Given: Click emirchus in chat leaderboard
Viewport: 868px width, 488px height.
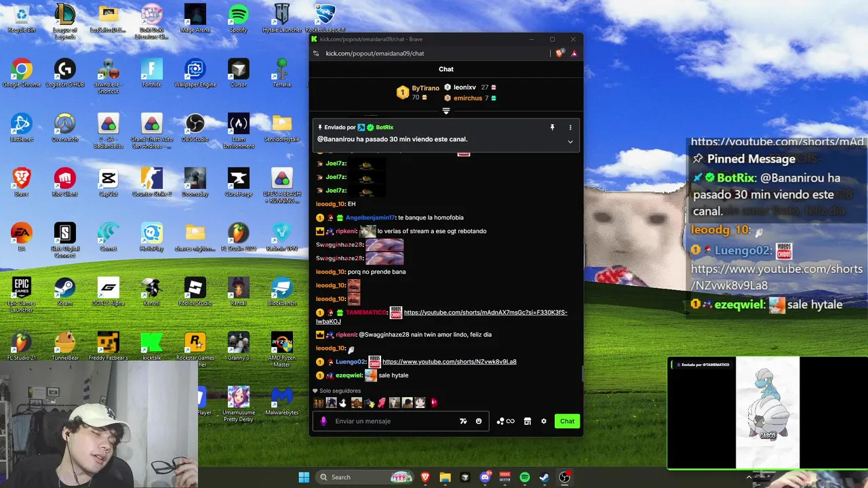Looking at the screenshot, I should 468,98.
